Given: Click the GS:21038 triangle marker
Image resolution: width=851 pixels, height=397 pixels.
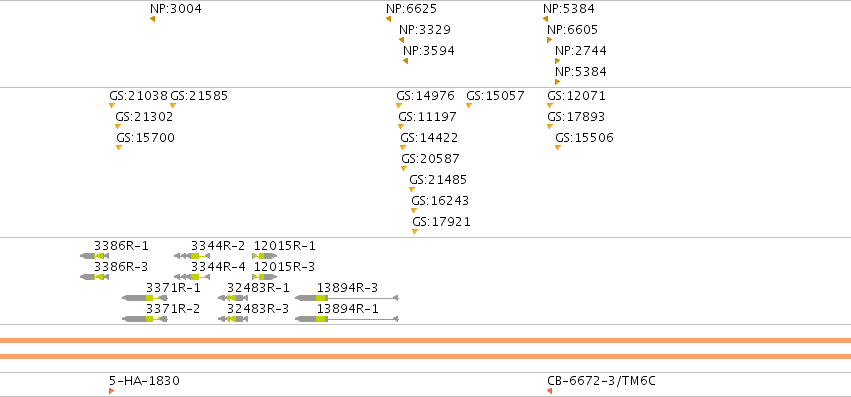Looking at the screenshot, I should [x=112, y=105].
